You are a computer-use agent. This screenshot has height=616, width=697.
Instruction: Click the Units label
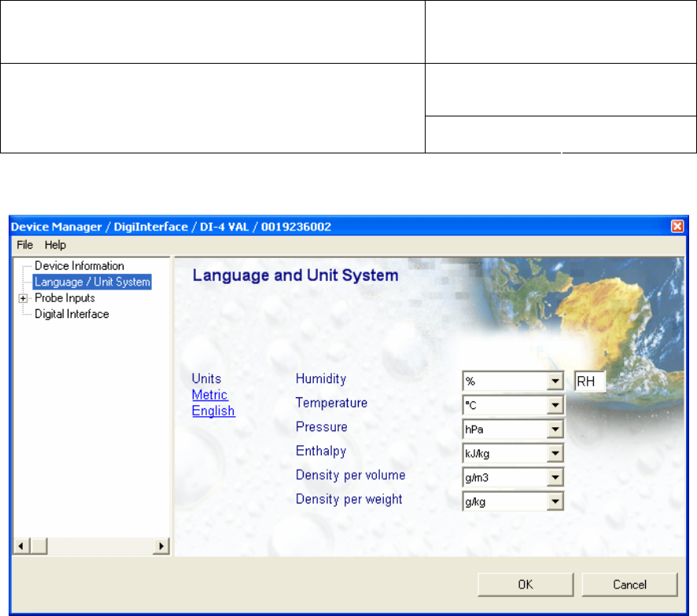206,378
